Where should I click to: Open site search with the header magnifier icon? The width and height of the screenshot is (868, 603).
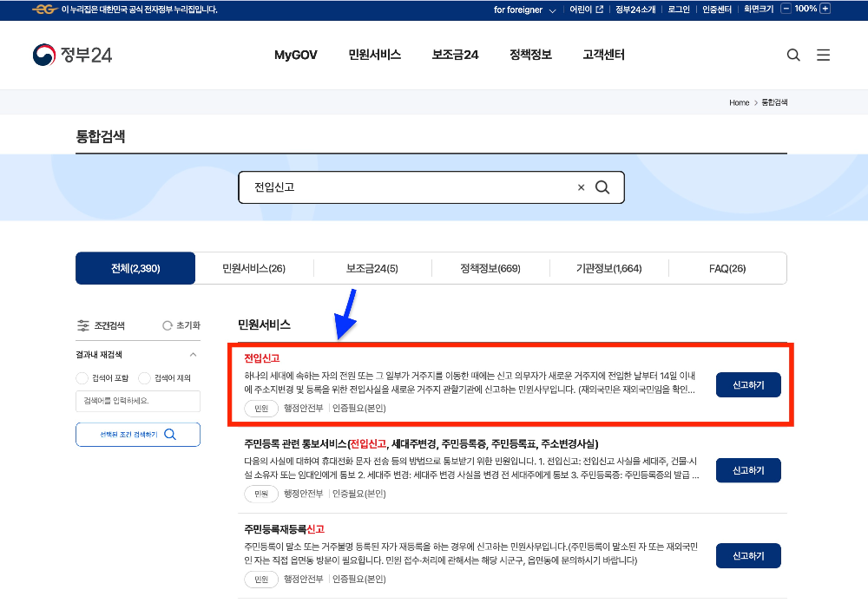click(792, 54)
